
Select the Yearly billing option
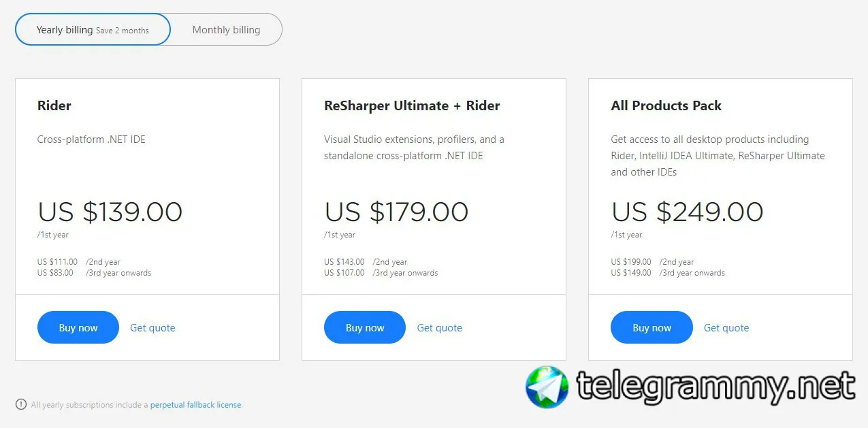pyautogui.click(x=93, y=30)
